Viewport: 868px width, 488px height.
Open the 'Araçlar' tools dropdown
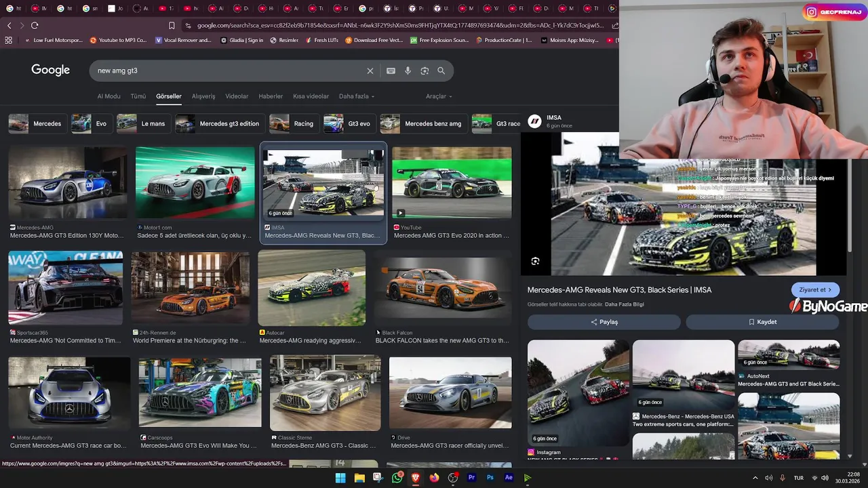tap(439, 96)
